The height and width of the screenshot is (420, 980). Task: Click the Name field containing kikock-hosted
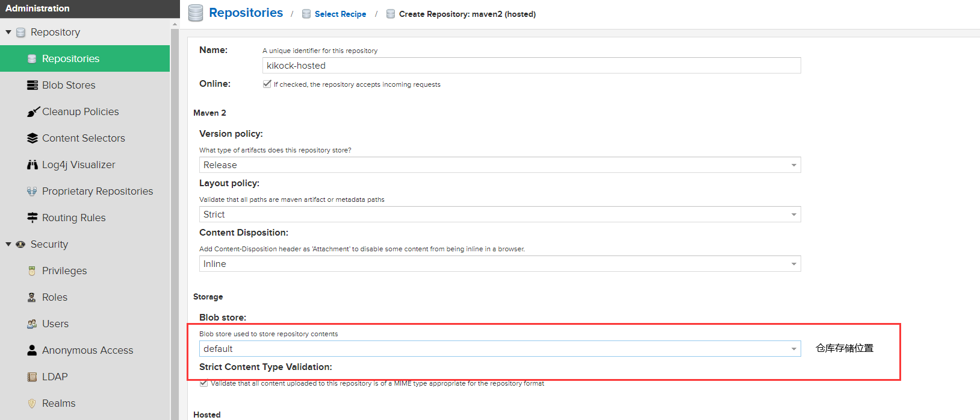coord(532,65)
